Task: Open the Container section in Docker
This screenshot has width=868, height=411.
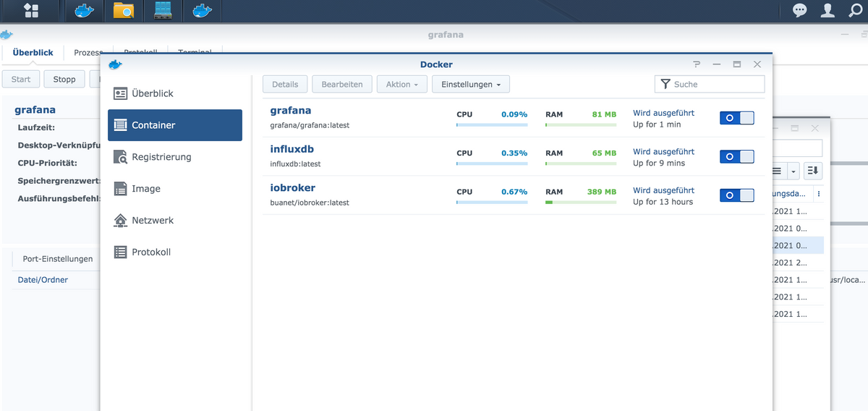Action: pyautogui.click(x=175, y=125)
